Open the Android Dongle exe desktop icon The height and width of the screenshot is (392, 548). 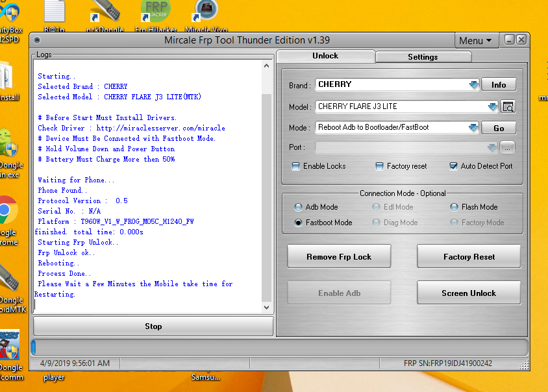click(x=10, y=154)
